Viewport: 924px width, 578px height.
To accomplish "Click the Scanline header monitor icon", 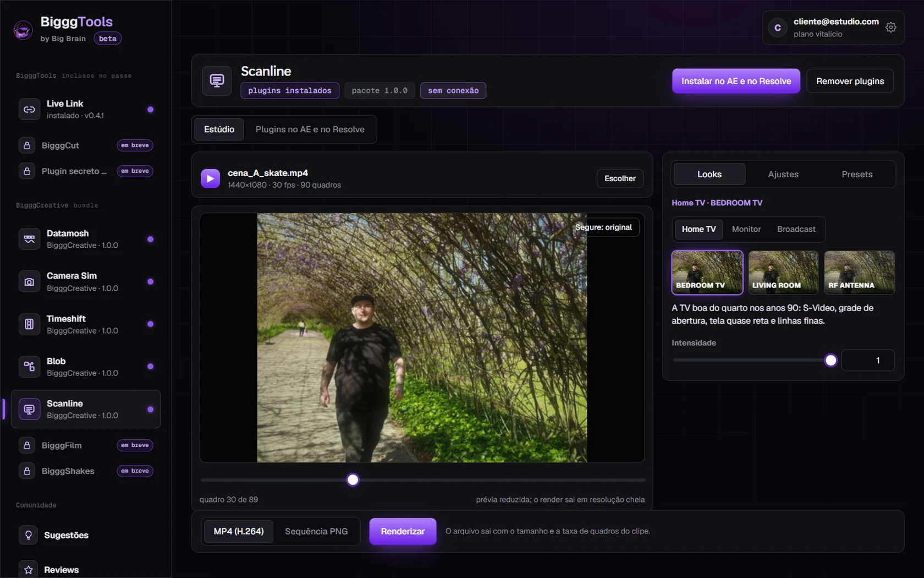I will click(x=217, y=81).
